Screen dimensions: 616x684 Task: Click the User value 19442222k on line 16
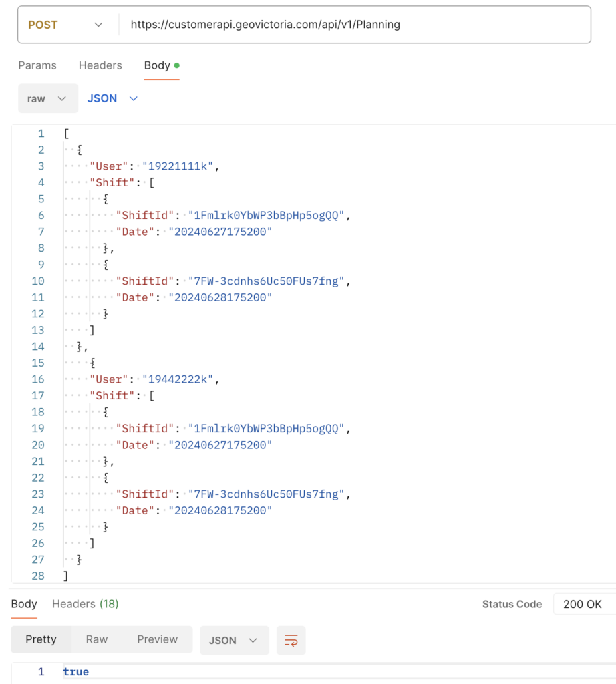click(x=177, y=379)
